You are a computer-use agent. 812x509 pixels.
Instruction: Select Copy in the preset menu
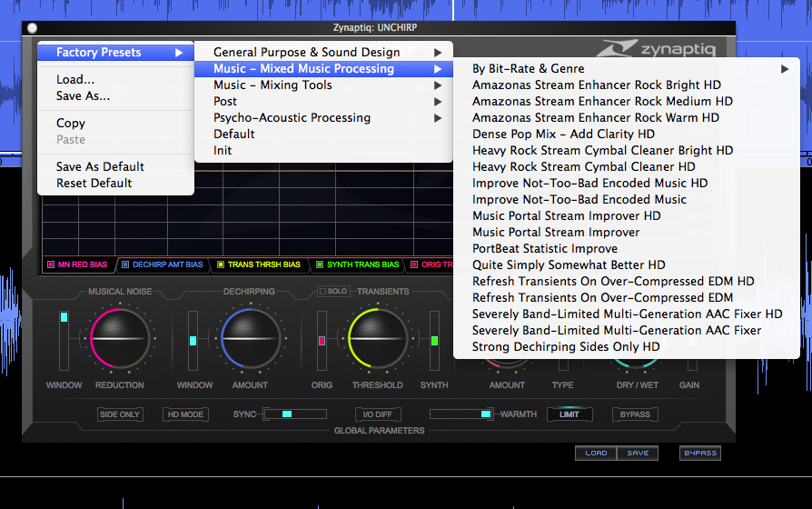click(x=116, y=123)
